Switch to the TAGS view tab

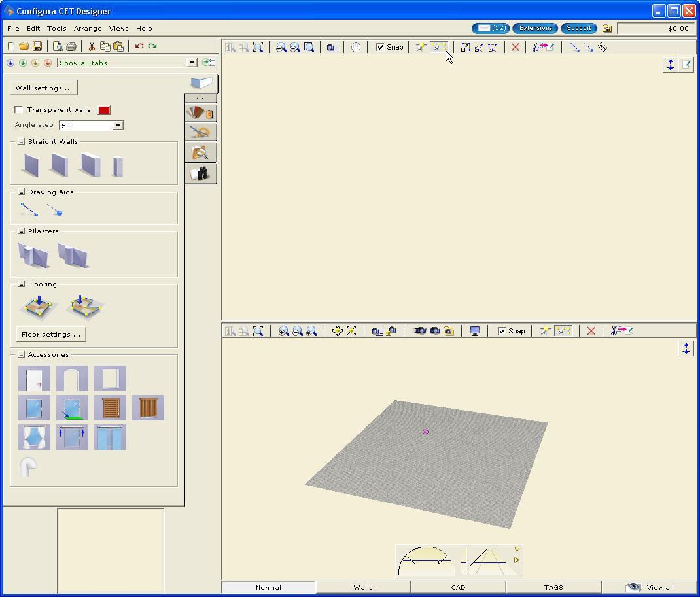553,587
